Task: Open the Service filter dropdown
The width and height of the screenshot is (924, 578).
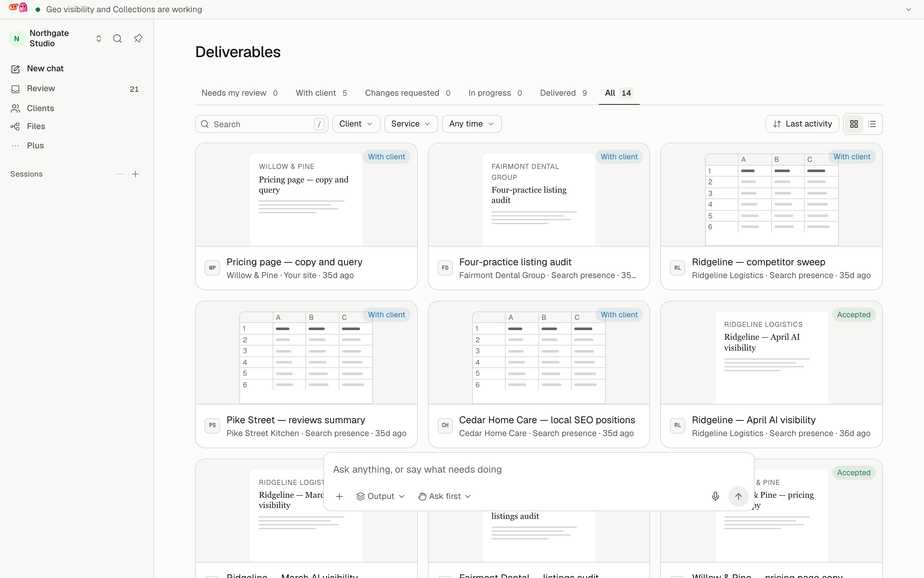Action: pyautogui.click(x=411, y=124)
